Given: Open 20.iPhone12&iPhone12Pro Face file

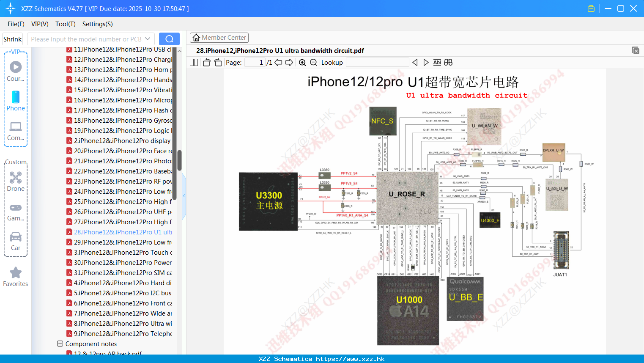Looking at the screenshot, I should pos(119,151).
